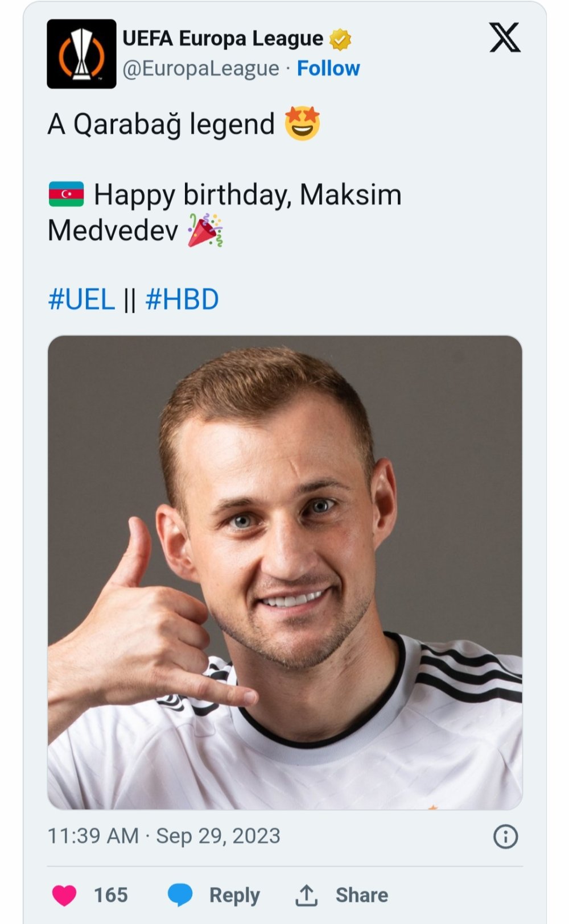
Task: Open the X logo link
Action: [x=505, y=38]
